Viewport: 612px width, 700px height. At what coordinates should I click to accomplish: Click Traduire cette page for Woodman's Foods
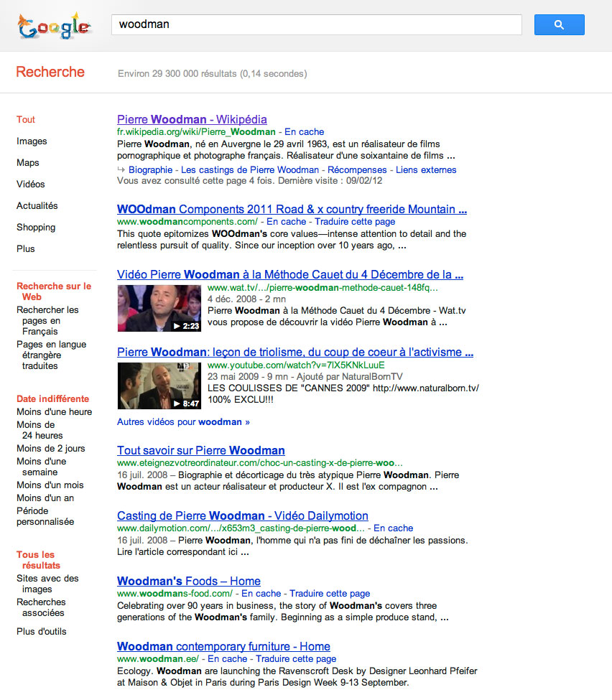330,594
